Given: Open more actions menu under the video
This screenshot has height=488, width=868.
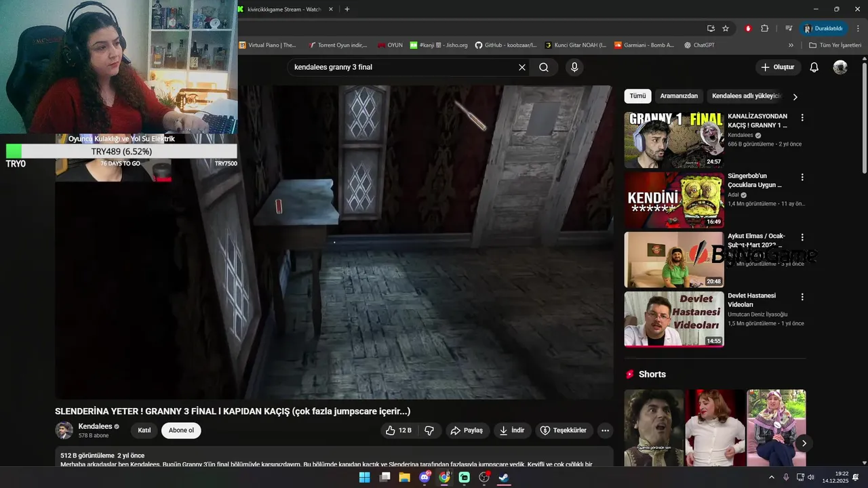Looking at the screenshot, I should [606, 430].
